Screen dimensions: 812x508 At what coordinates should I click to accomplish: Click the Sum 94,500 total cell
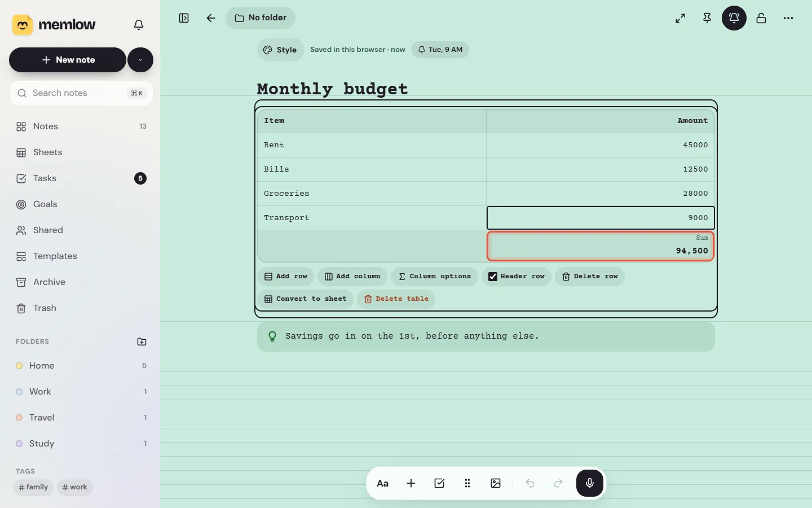(x=601, y=246)
